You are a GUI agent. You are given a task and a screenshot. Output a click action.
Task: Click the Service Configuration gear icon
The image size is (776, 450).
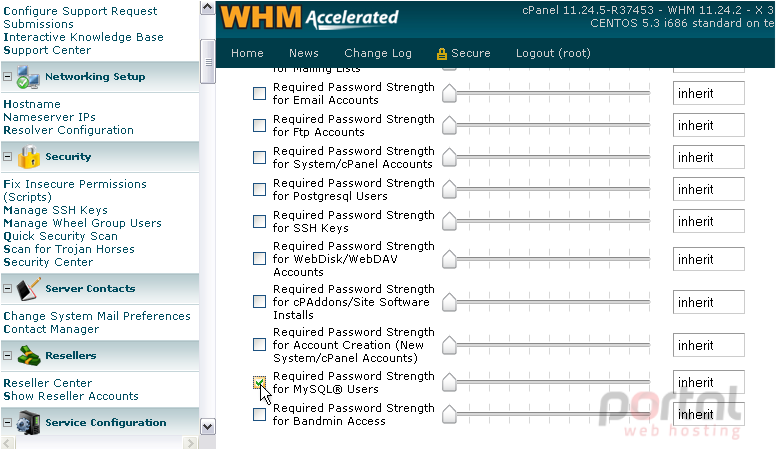(x=28, y=423)
